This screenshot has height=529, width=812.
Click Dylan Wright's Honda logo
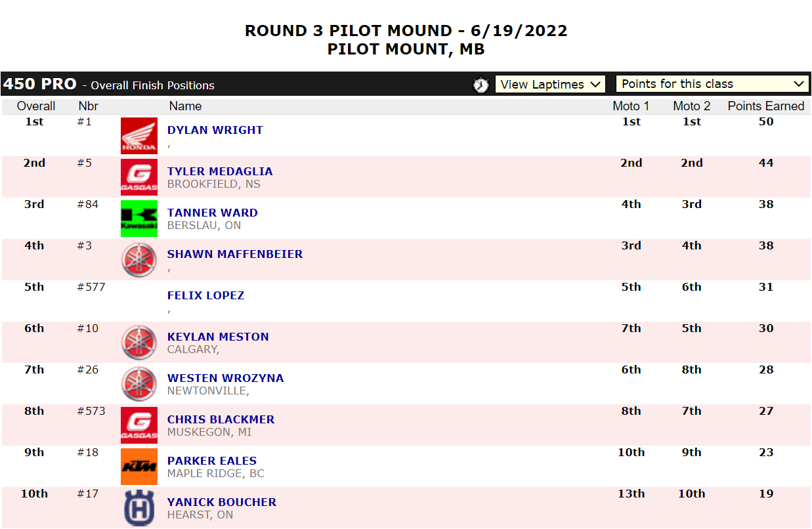coord(139,136)
